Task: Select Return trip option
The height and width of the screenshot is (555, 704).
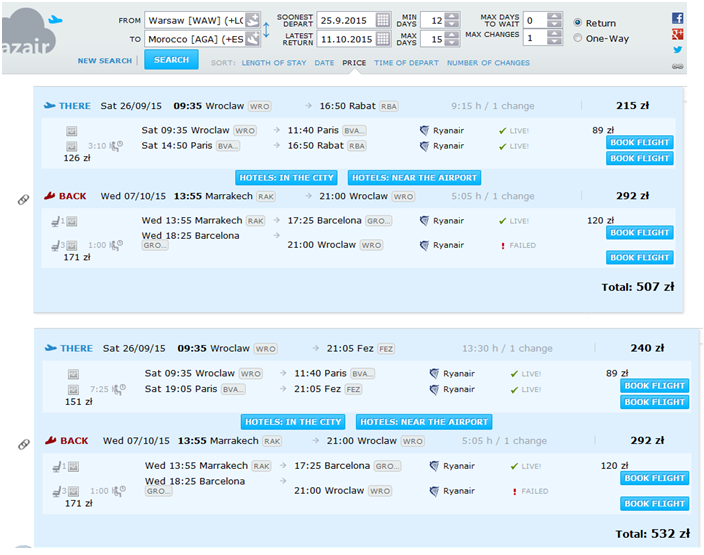Action: pos(577,22)
